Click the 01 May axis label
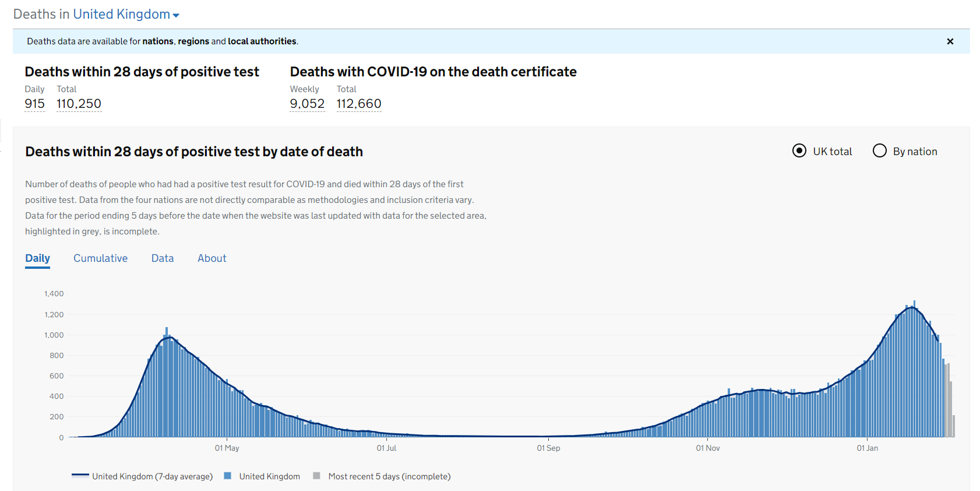This screenshot has height=491, width=980. 227,448
